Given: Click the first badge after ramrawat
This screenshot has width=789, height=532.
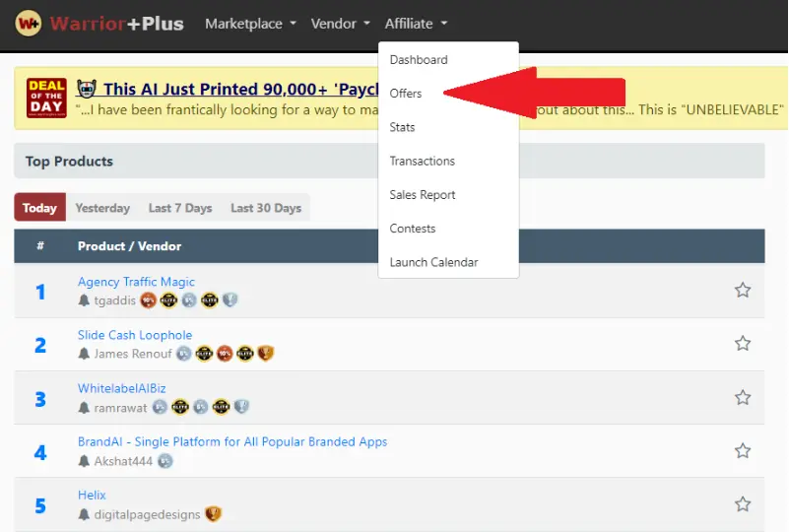Looking at the screenshot, I should coord(160,407).
